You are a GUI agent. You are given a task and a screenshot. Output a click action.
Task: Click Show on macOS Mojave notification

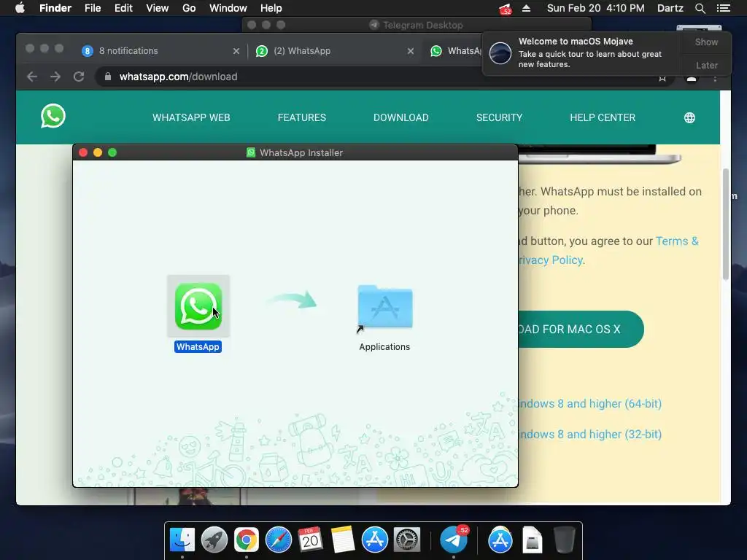click(706, 42)
